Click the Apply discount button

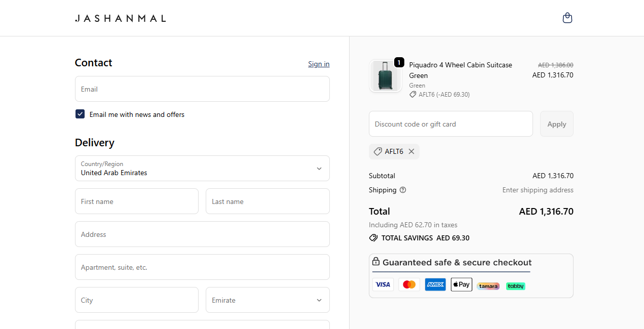556,124
